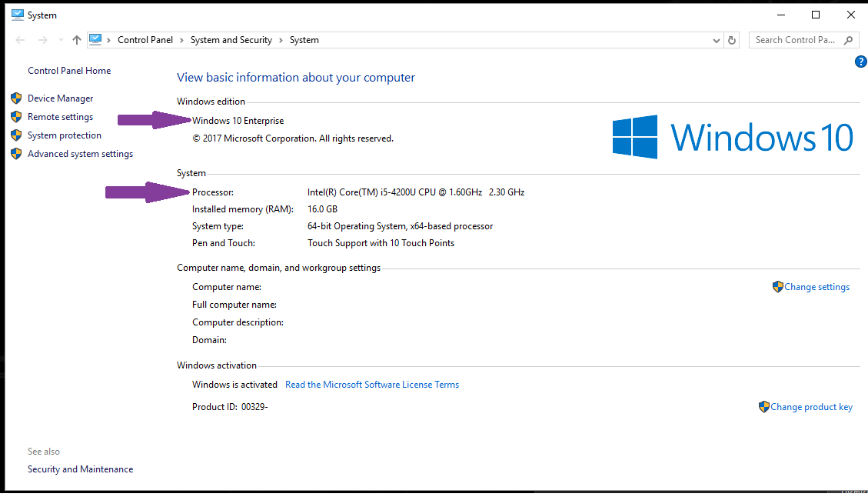Viewport: 868px width, 497px height.
Task: Open Security and Maintenance link
Action: [x=80, y=469]
